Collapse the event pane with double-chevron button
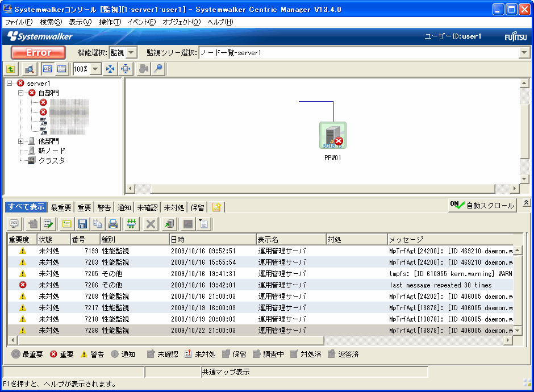This screenshot has width=534, height=392. (x=526, y=203)
